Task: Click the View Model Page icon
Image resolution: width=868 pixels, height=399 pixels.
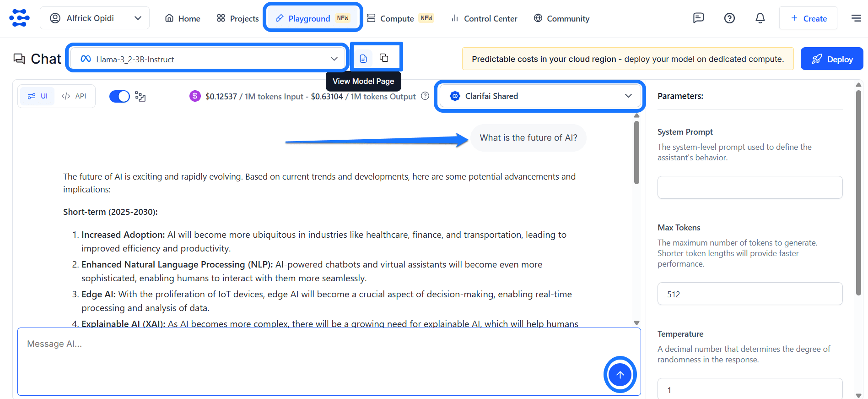Action: pos(363,59)
